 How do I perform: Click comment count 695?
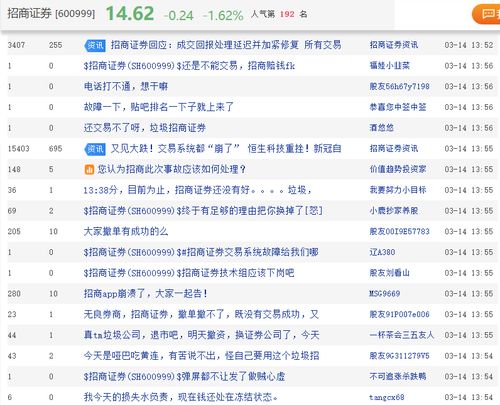point(55,149)
